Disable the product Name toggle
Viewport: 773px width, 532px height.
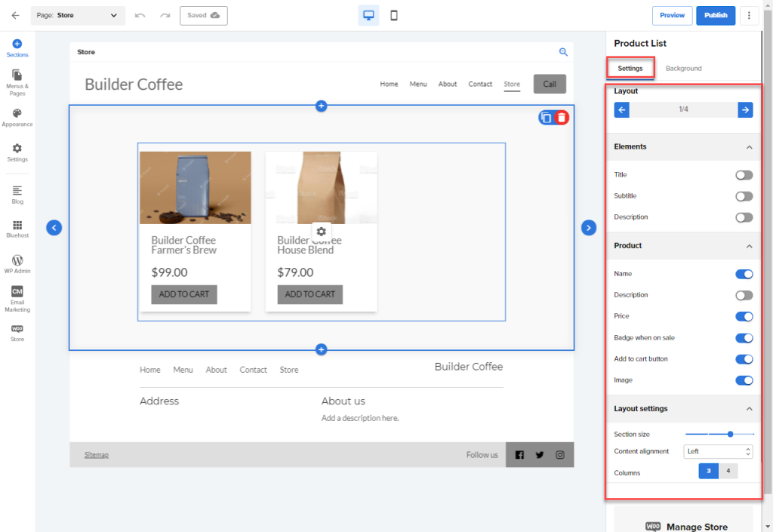(x=744, y=274)
